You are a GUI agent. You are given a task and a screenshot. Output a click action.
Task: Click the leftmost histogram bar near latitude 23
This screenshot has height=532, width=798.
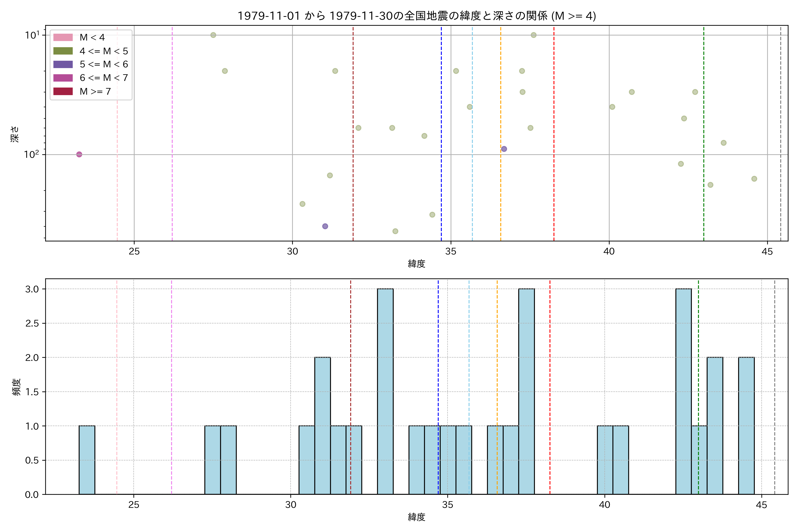coord(87,460)
